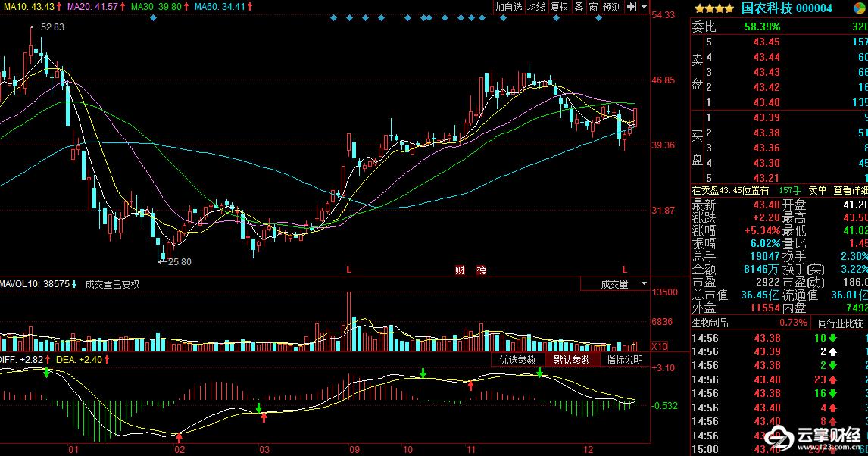Viewport: 868px width, 456px height.
Task: Click the 最新 latest price 43.40
Action: click(x=767, y=205)
